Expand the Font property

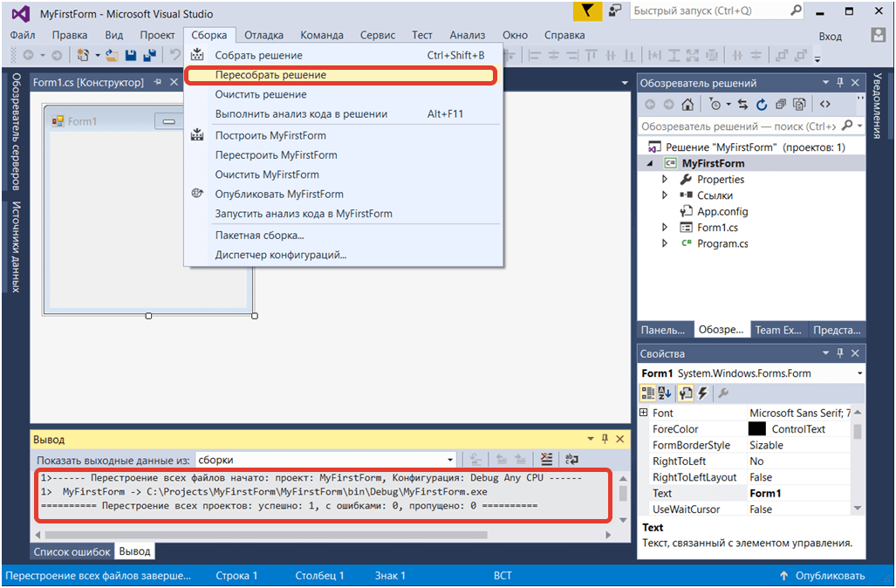pos(644,413)
